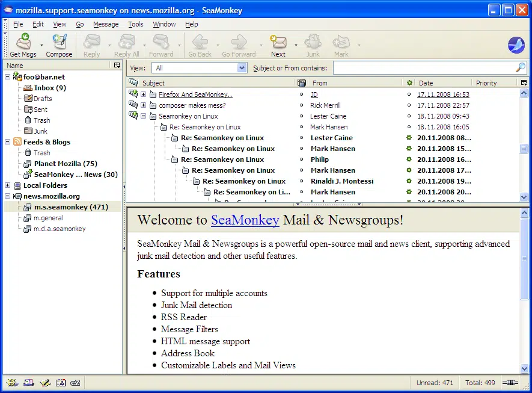Collapse the Seamonkey on Linux thread
Image resolution: width=532 pixels, height=393 pixels.
click(144, 116)
